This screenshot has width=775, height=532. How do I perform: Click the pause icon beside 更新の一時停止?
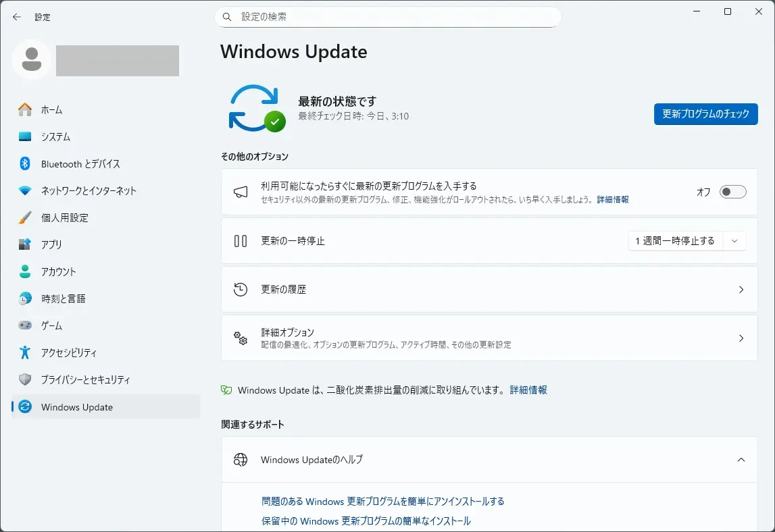pos(241,241)
